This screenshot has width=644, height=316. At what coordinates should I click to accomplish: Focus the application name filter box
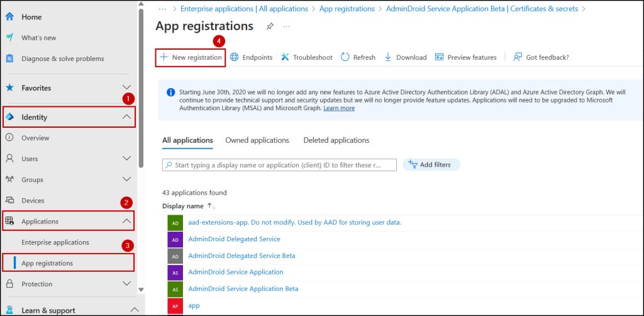(279, 165)
